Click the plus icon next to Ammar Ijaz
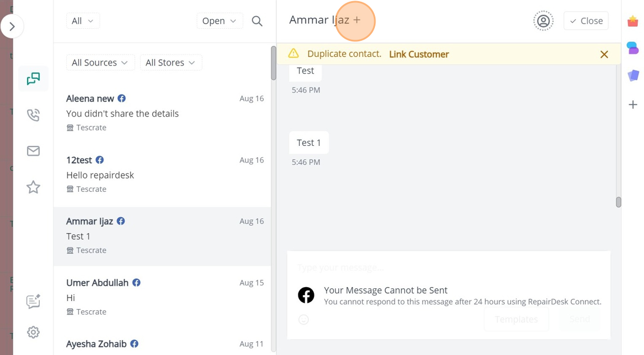The height and width of the screenshot is (355, 644). pos(357,20)
